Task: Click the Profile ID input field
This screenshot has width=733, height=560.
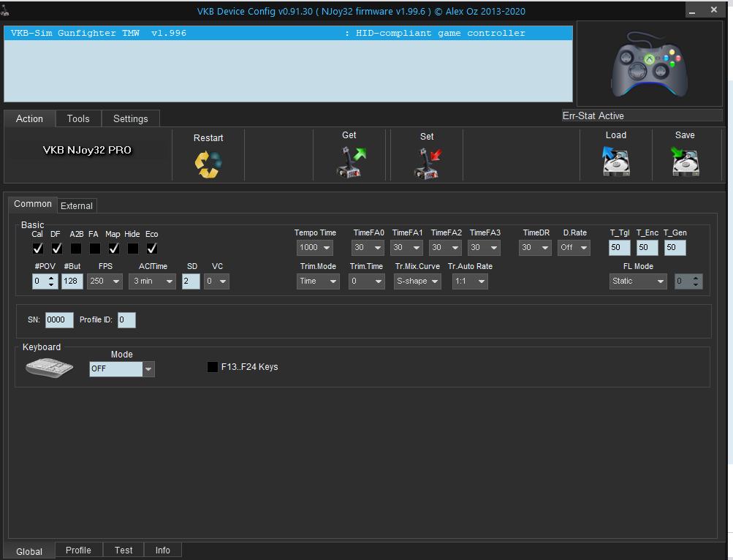Action: pos(126,320)
